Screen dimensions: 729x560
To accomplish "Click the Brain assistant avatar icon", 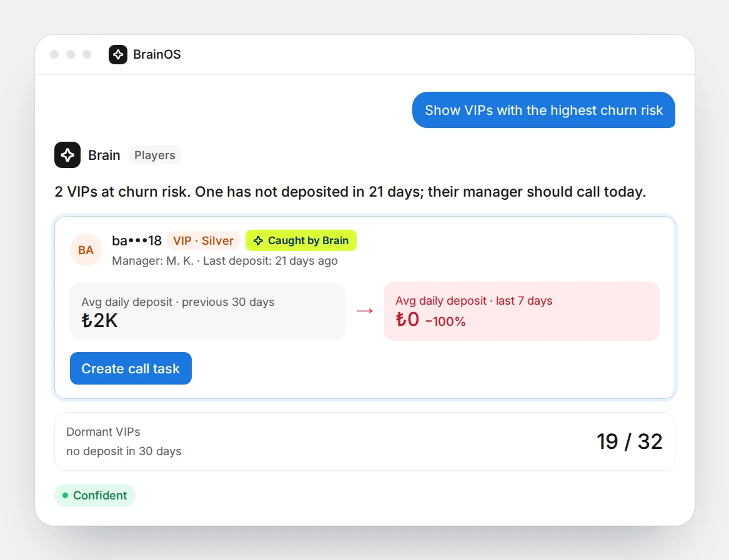I will [x=67, y=155].
